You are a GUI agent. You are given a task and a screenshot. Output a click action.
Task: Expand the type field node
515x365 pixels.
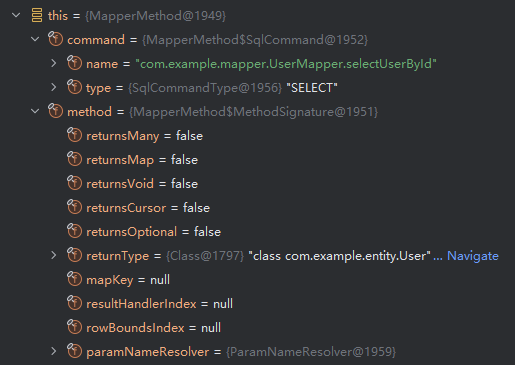coord(54,87)
